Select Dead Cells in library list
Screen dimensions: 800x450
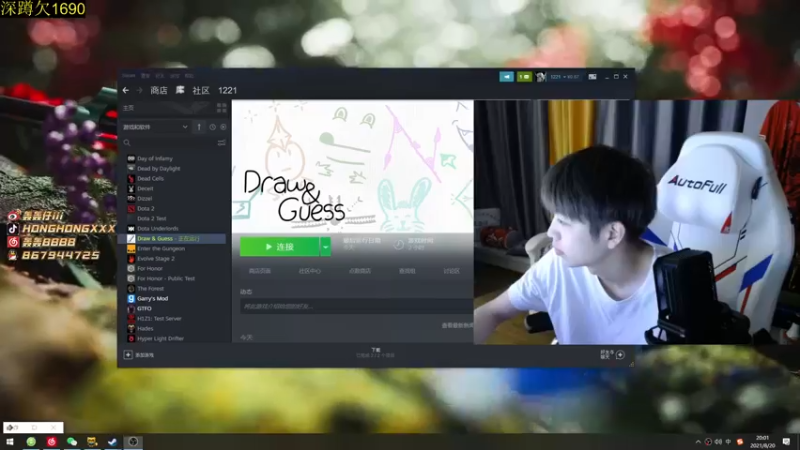151,179
